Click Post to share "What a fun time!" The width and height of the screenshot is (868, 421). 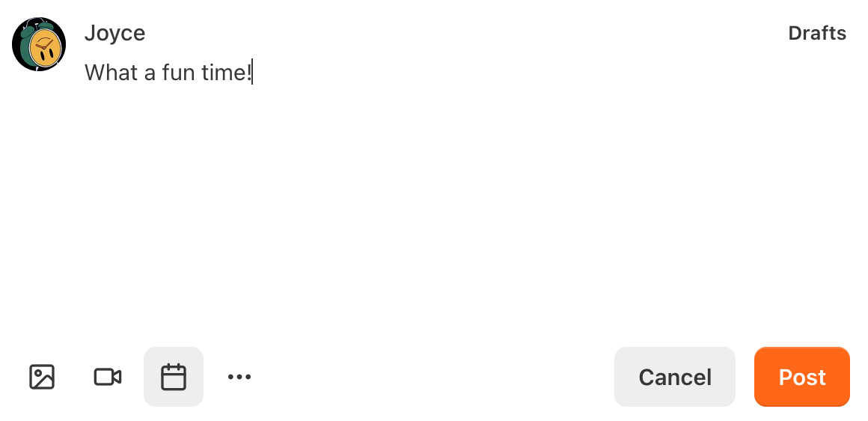pos(801,377)
